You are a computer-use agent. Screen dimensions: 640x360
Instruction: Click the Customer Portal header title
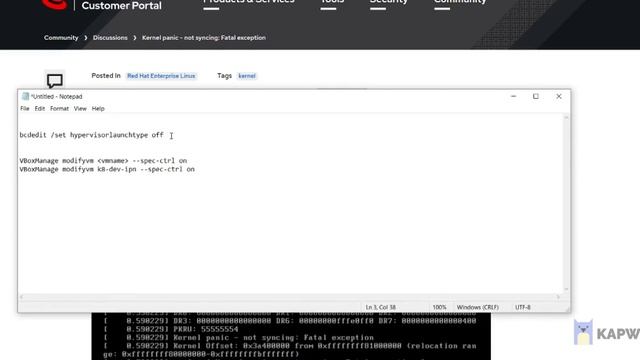click(121, 6)
